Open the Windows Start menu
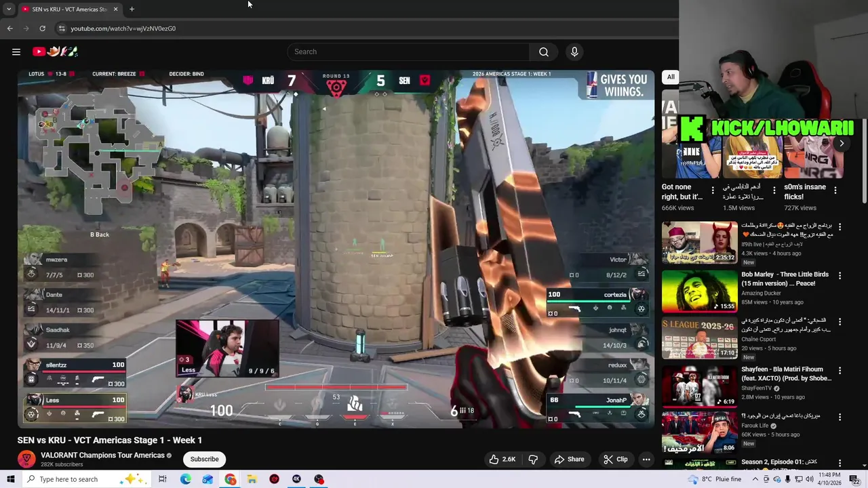Viewport: 868px width, 488px height. point(10,479)
